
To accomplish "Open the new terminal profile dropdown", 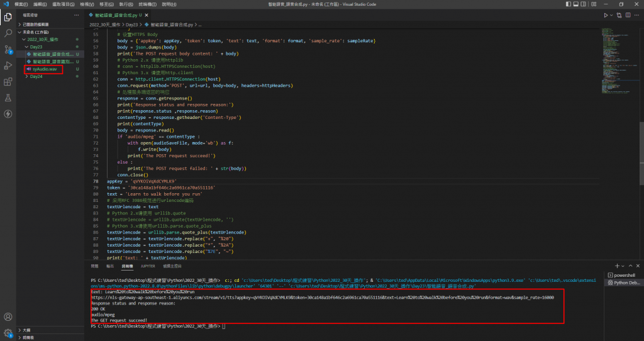I will point(623,266).
